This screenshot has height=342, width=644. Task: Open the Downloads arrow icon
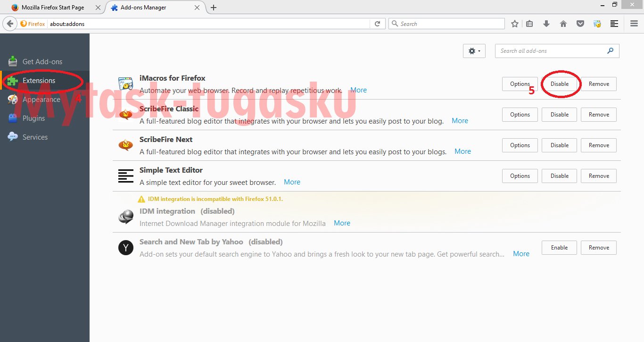tap(546, 24)
